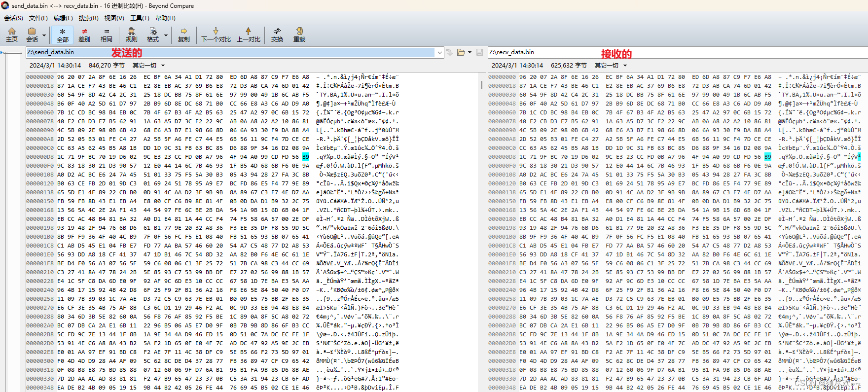Select highlighted byte B9 in right pane

coord(768,157)
